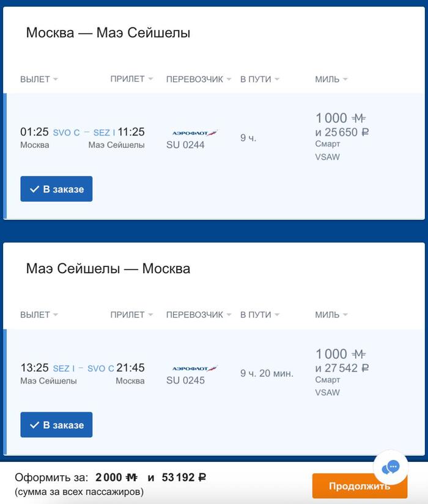Sort outbound flights by 'В пути' duration
The height and width of the screenshot is (504, 428).
[259, 79]
